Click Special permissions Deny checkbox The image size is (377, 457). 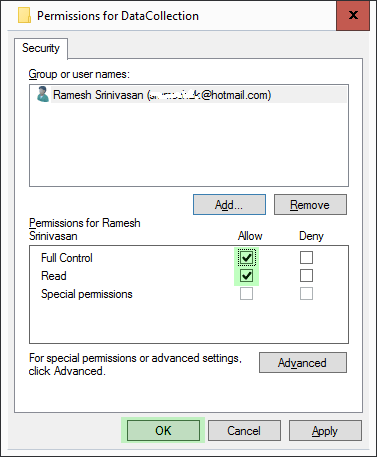coord(306,294)
